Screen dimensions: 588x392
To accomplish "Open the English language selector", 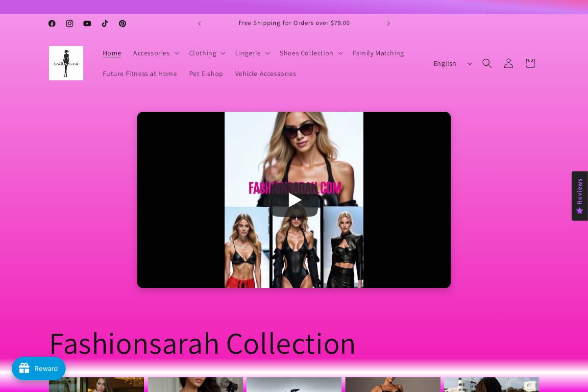I will click(453, 63).
